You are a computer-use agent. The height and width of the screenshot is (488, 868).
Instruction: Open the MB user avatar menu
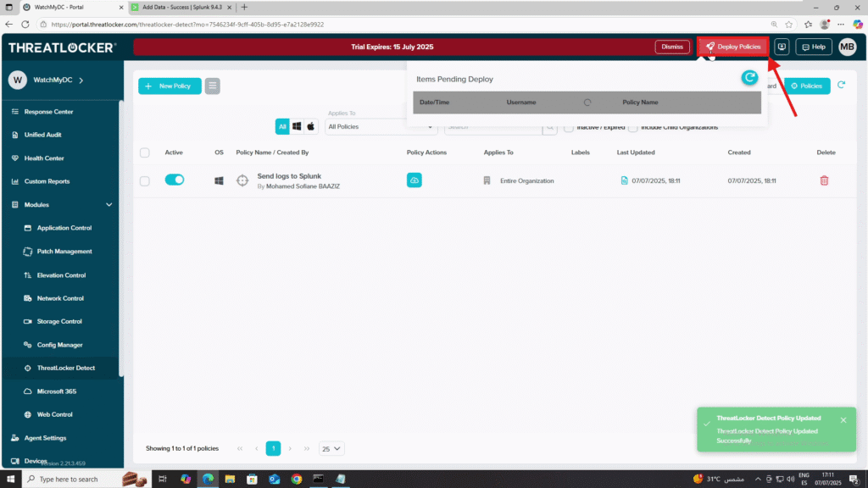(847, 47)
